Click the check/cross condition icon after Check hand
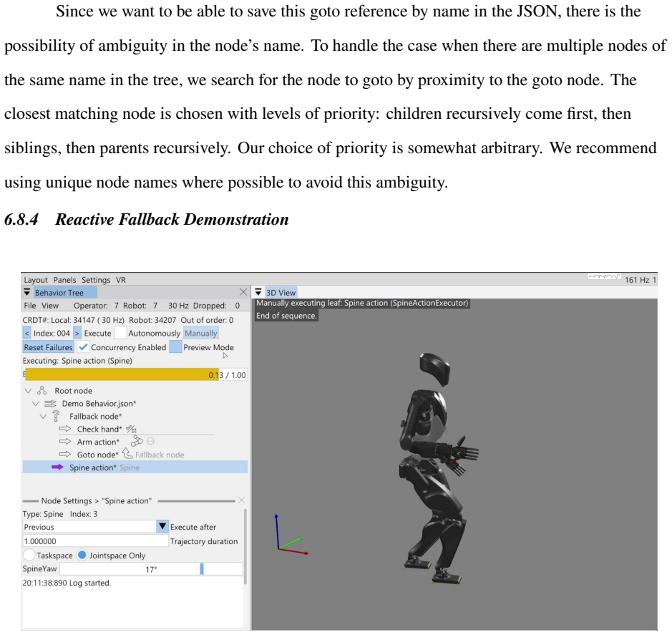The height and width of the screenshot is (635, 672). (131, 429)
